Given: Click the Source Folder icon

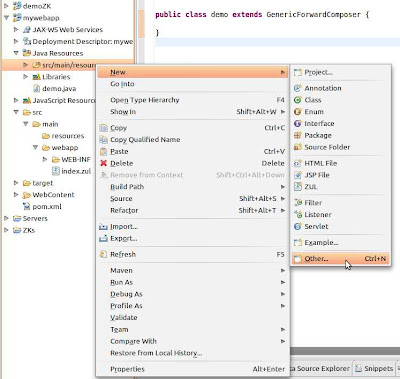Looking at the screenshot, I should click(298, 147).
